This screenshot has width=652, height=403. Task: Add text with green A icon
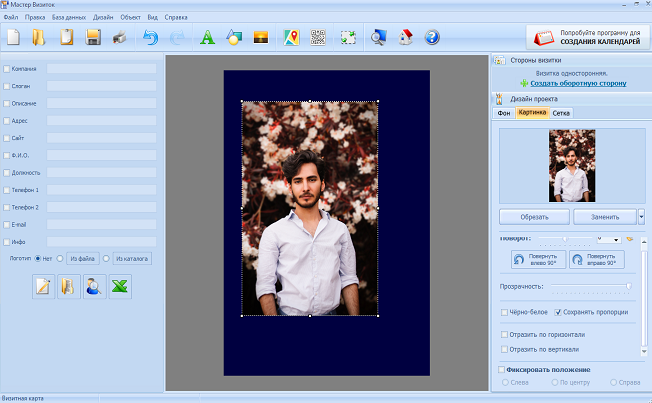pos(207,37)
